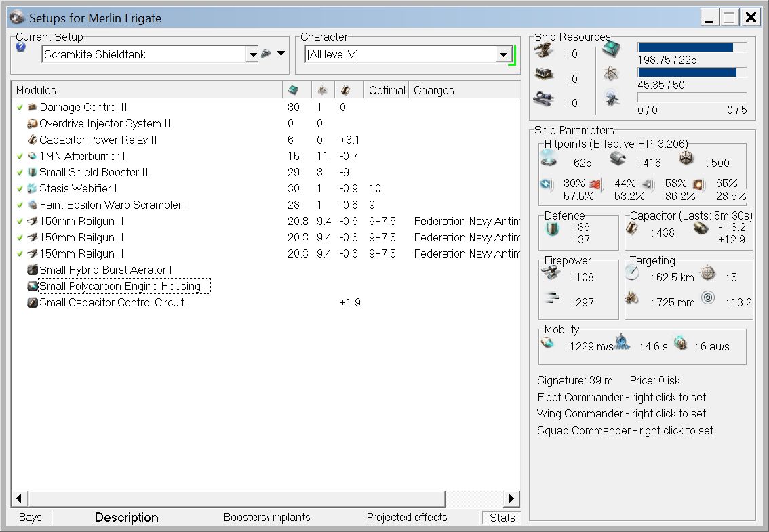Click the powergrid usage progress bar
769x532 pixels.
tap(692, 72)
